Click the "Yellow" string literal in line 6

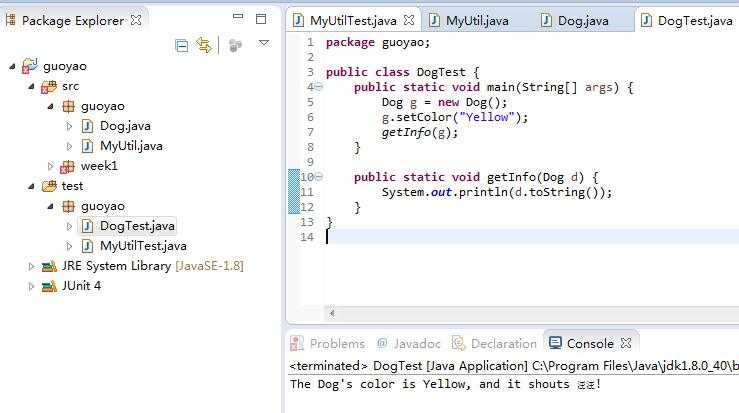487,117
